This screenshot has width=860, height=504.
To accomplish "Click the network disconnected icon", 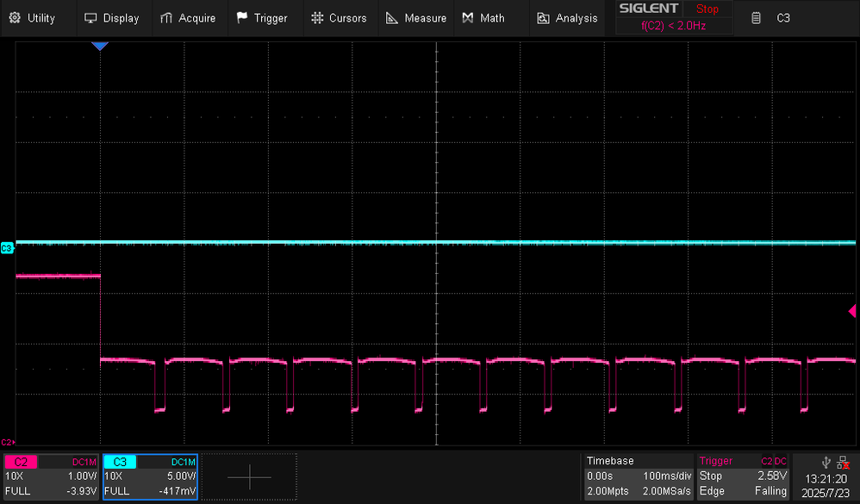I will tap(843, 463).
